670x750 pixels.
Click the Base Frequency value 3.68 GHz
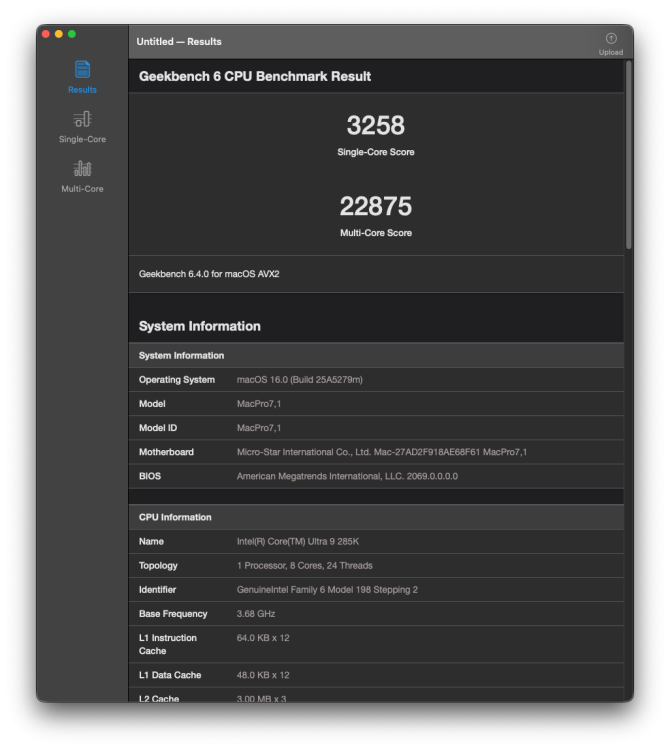coord(256,614)
